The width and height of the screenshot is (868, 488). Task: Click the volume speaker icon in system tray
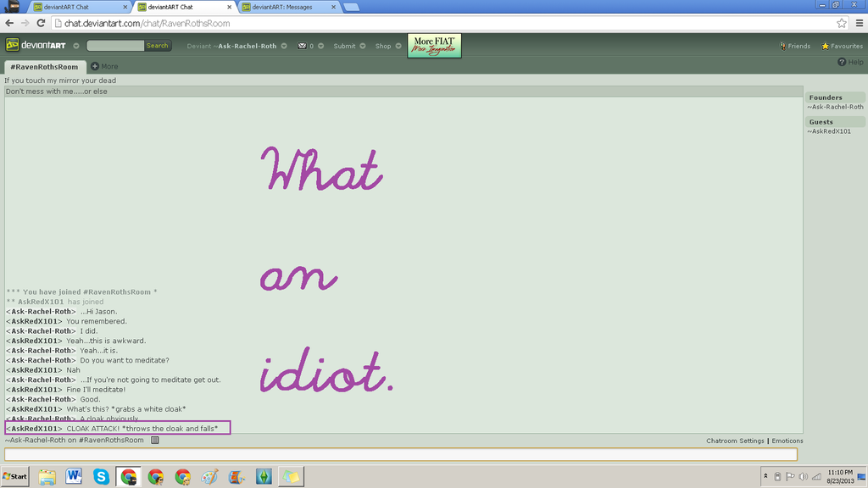tap(804, 476)
